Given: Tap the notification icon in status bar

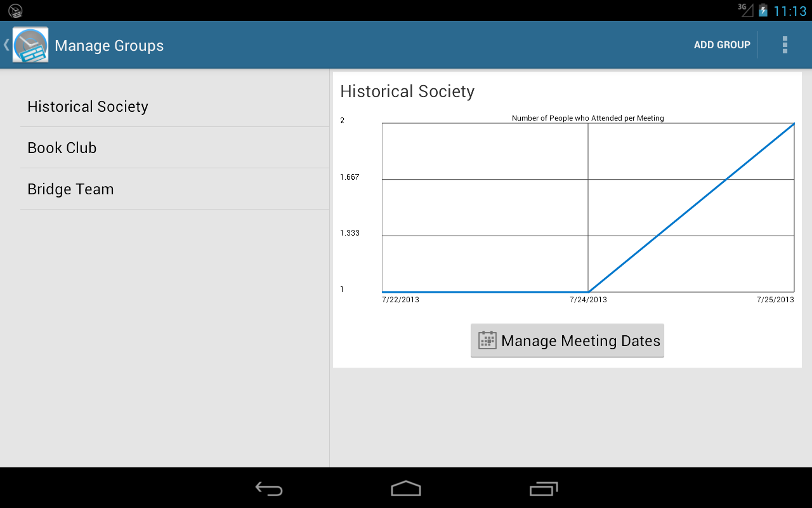Looking at the screenshot, I should coord(15,11).
